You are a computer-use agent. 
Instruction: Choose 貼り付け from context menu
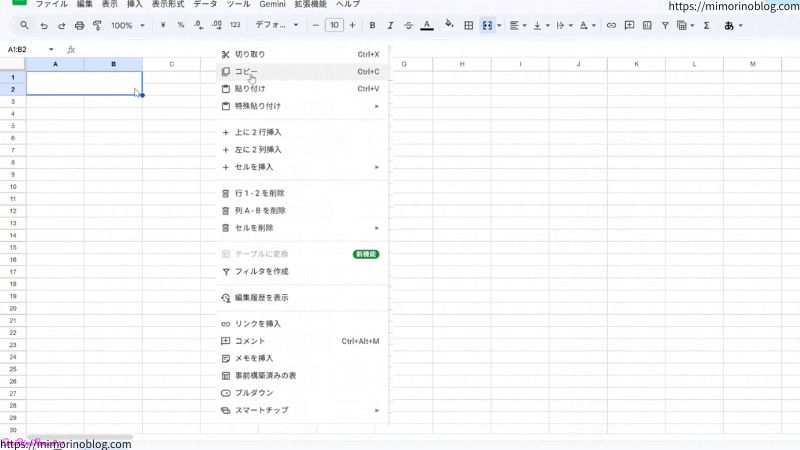click(302, 89)
